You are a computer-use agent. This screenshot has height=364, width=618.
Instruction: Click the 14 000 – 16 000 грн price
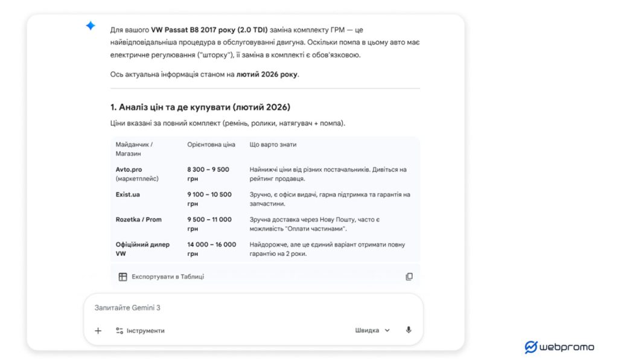point(212,249)
